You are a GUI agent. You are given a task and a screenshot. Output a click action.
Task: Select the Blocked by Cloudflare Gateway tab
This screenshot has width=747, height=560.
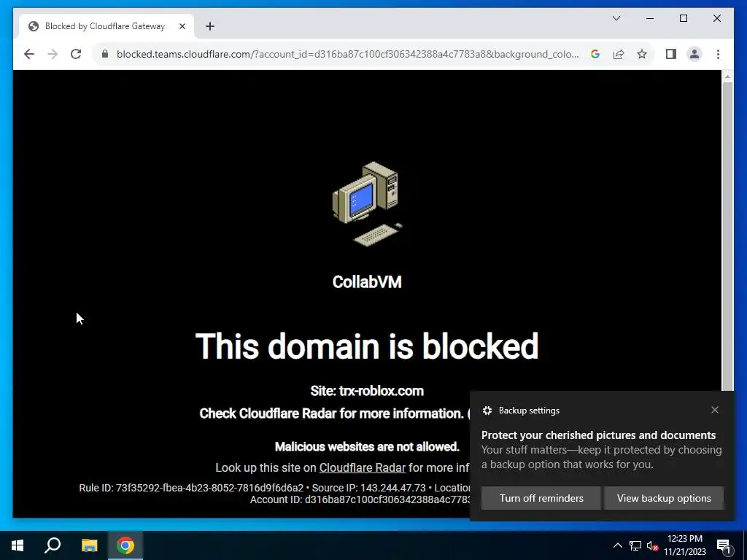click(x=105, y=26)
